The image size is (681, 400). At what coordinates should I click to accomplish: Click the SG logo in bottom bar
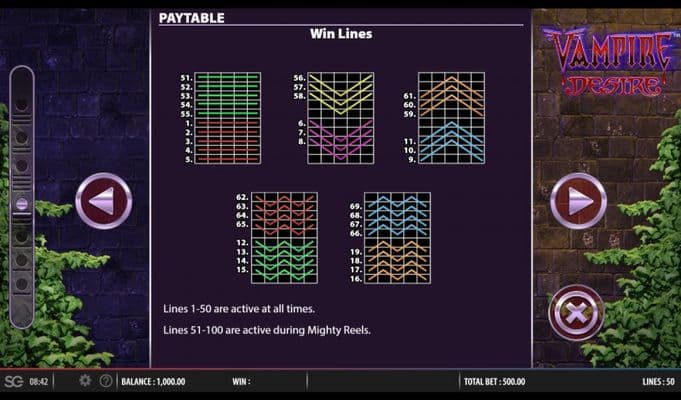[13, 381]
